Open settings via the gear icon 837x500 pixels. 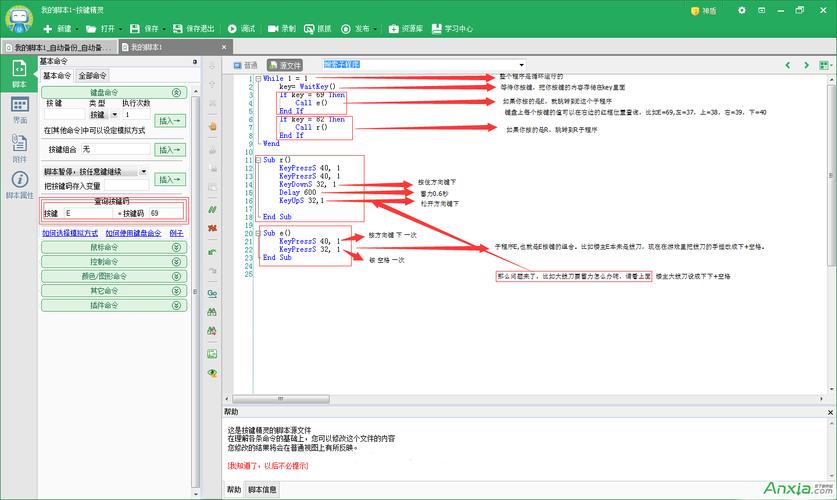[x=741, y=10]
